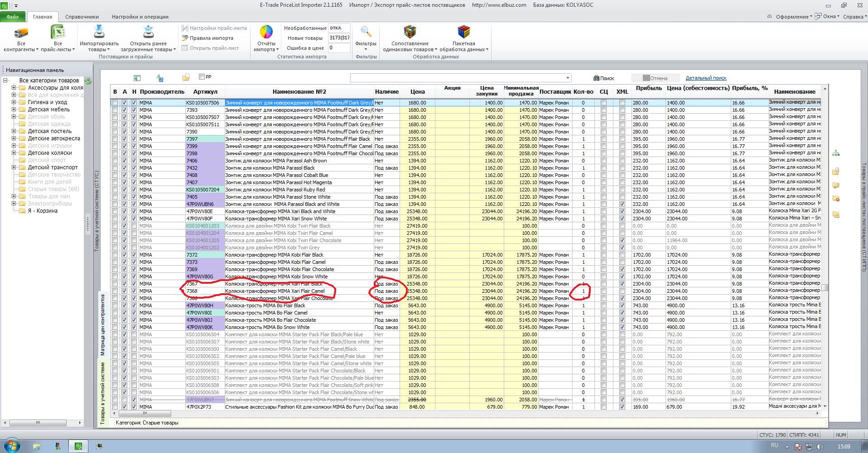Viewport: 868px width, 453px height.
Task: Check column Н box for article KS0104001203
Action: click(134, 226)
